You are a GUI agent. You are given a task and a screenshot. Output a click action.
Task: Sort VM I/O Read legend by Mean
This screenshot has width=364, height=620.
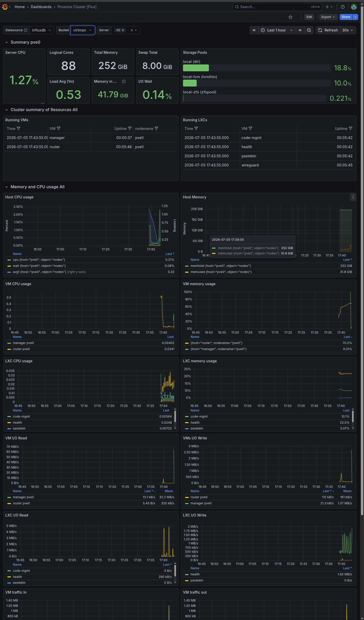tap(169, 491)
